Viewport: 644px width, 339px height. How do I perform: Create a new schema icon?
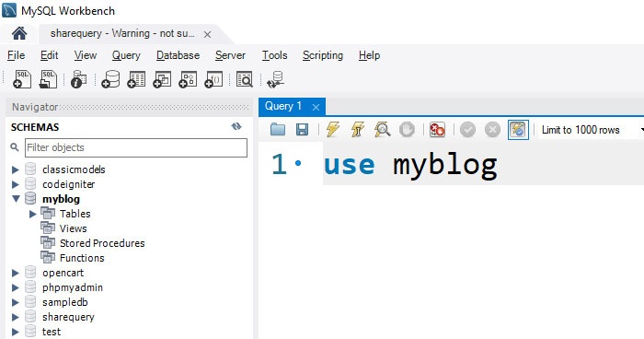click(x=110, y=79)
